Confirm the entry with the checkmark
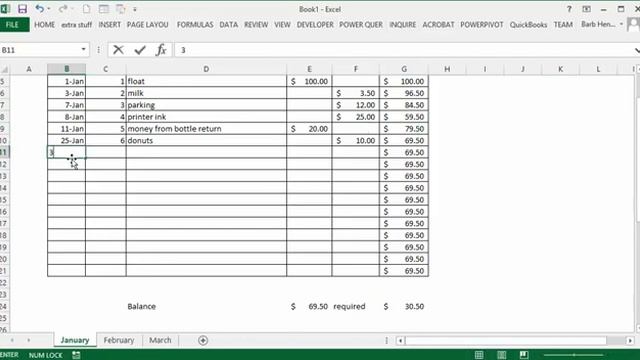Viewport: 640px width, 360px height. (140, 50)
